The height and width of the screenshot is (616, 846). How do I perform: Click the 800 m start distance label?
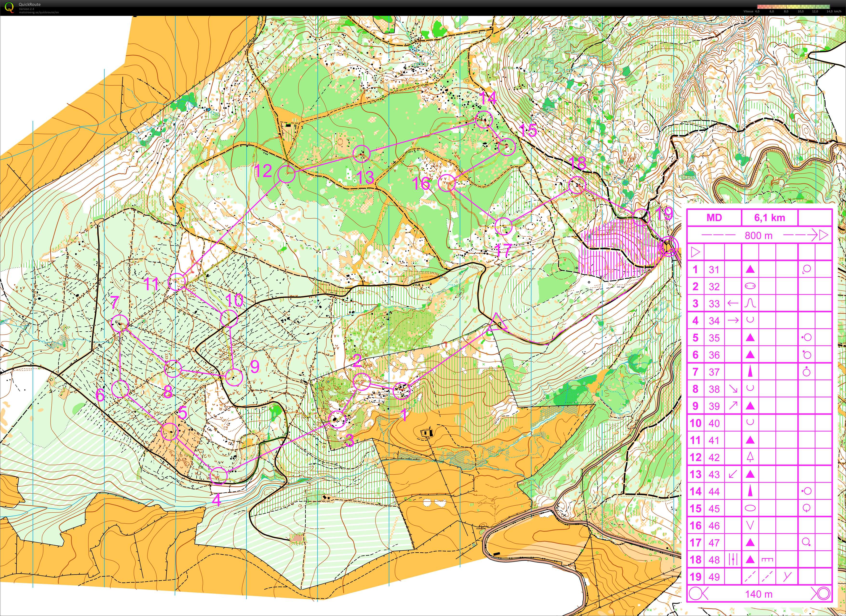tap(758, 236)
